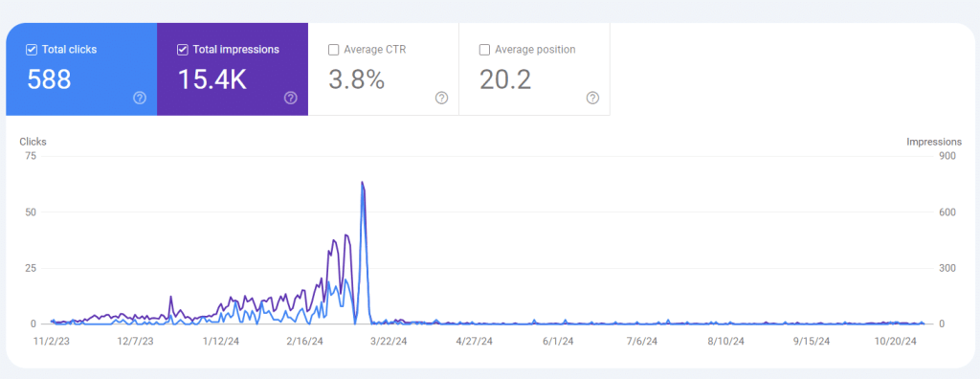The width and height of the screenshot is (980, 379).
Task: Select the 15.4K impressions value
Action: click(x=212, y=79)
